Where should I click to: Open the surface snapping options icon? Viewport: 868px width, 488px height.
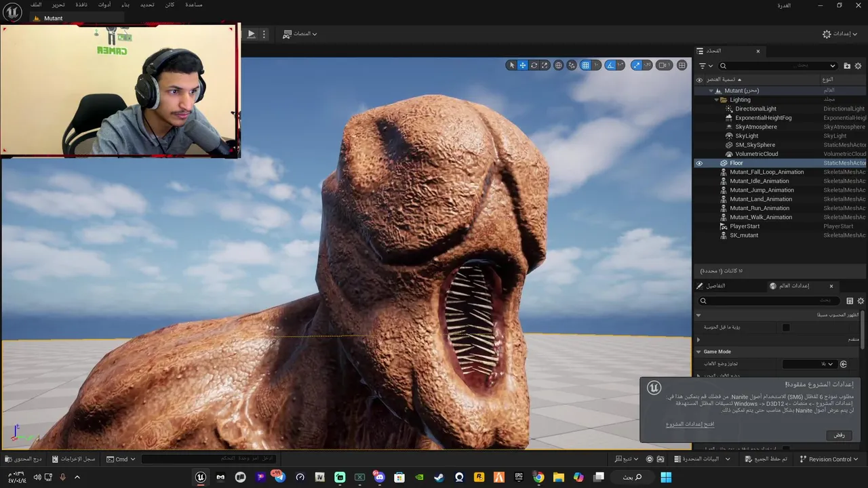572,65
